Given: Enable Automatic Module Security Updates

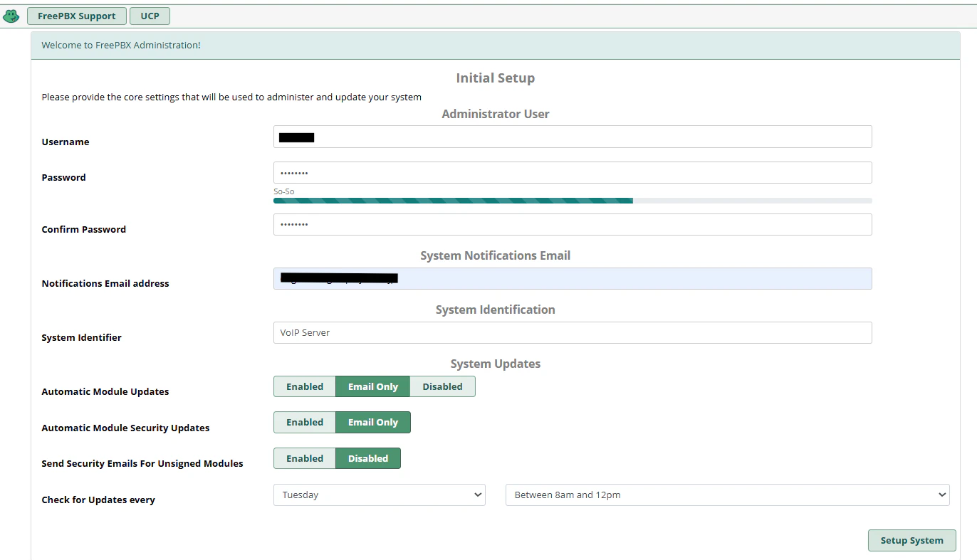Looking at the screenshot, I should 305,422.
